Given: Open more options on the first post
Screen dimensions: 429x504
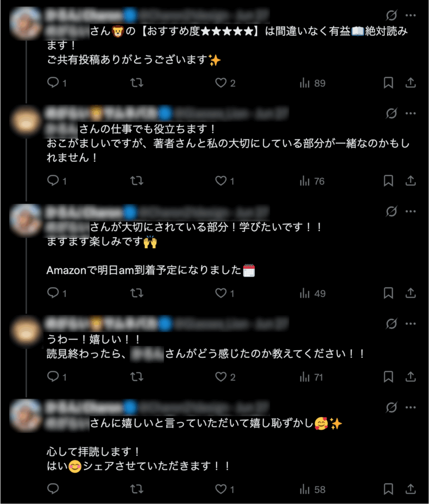Looking at the screenshot, I should tap(410, 15).
